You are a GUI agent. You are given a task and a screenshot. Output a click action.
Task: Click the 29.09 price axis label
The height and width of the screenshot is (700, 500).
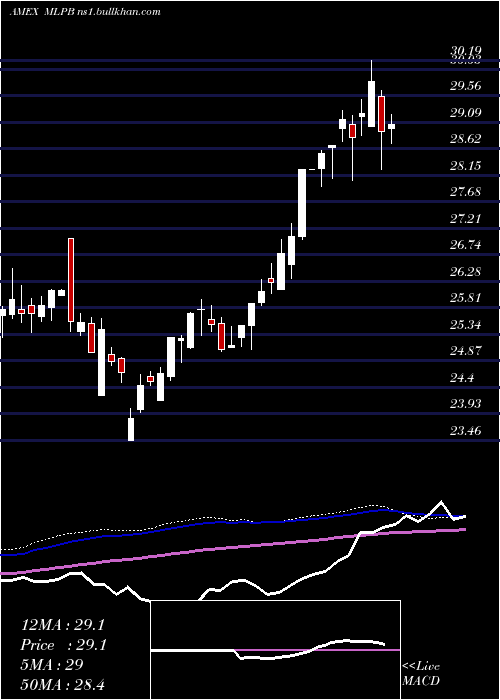466,112
